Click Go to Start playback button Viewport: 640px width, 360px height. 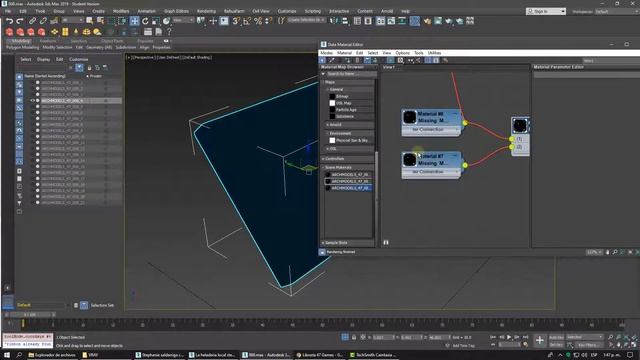[x=493, y=337]
